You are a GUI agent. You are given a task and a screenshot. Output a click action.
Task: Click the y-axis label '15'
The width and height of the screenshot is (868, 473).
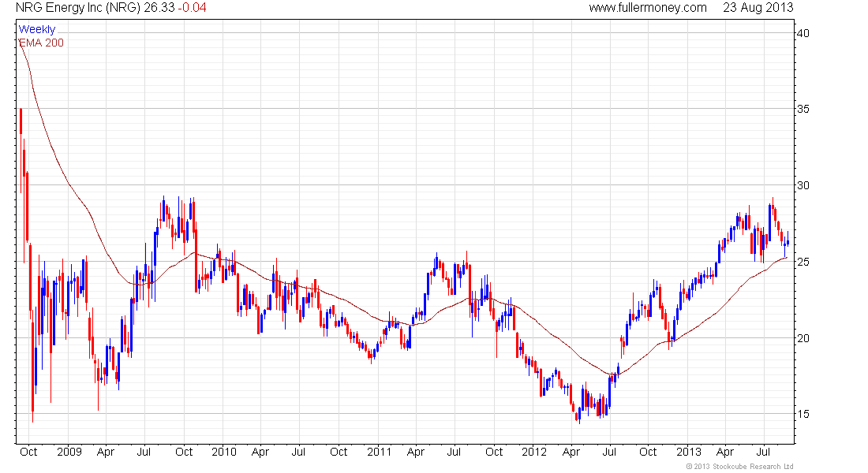click(x=803, y=414)
